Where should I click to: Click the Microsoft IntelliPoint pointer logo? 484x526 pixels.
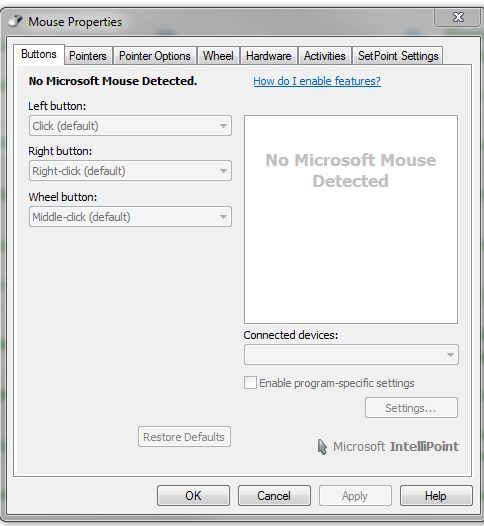click(x=322, y=447)
